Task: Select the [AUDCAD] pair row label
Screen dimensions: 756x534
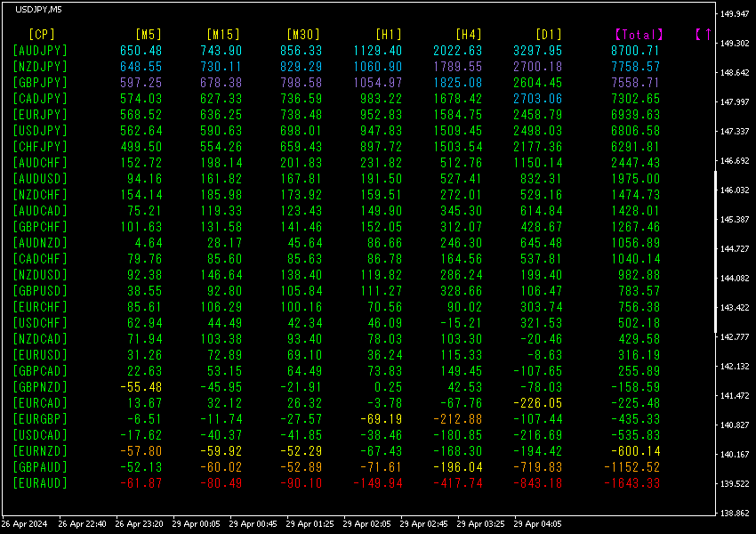Action: pos(40,211)
